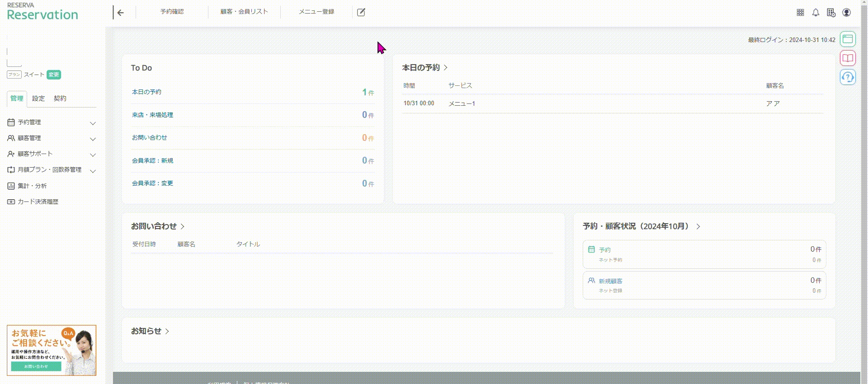Open the blue help support icon
Screen dimensions: 868x384
click(x=848, y=77)
